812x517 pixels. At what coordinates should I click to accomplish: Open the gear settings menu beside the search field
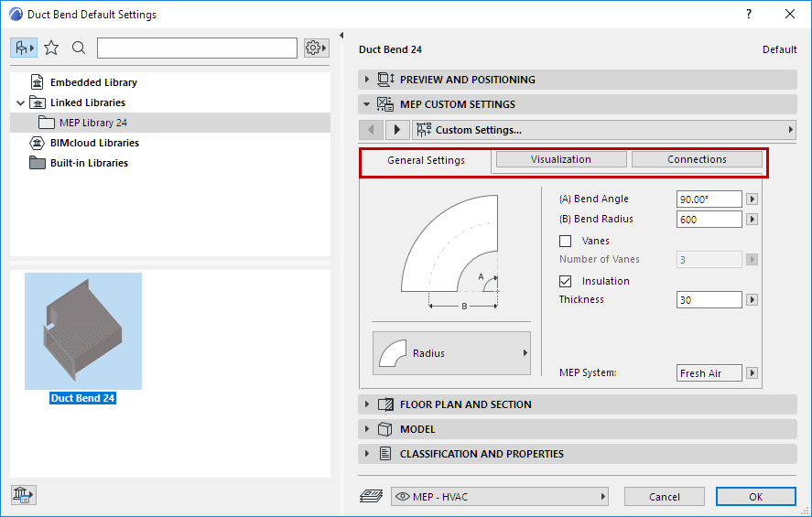[x=317, y=48]
